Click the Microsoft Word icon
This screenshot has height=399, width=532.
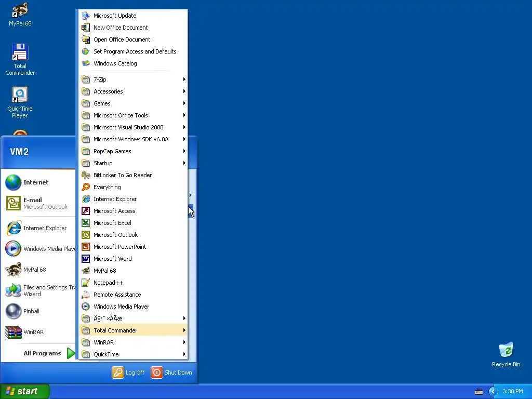point(86,259)
